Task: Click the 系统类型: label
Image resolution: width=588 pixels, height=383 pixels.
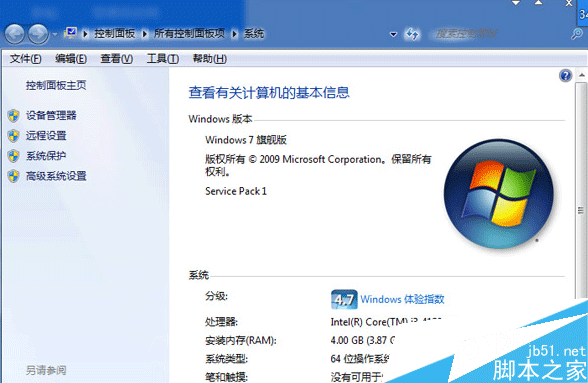Action: 226,359
